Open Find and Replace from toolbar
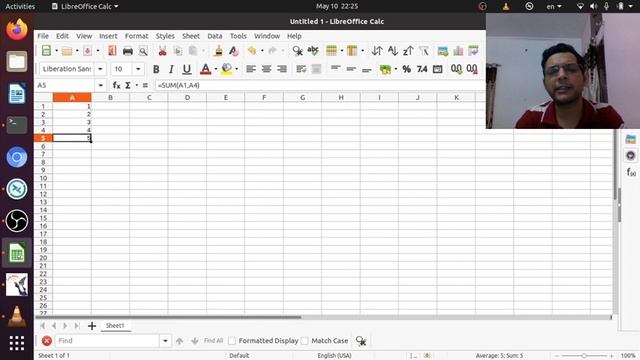Screen dimensions: 640x360 pos(298,51)
